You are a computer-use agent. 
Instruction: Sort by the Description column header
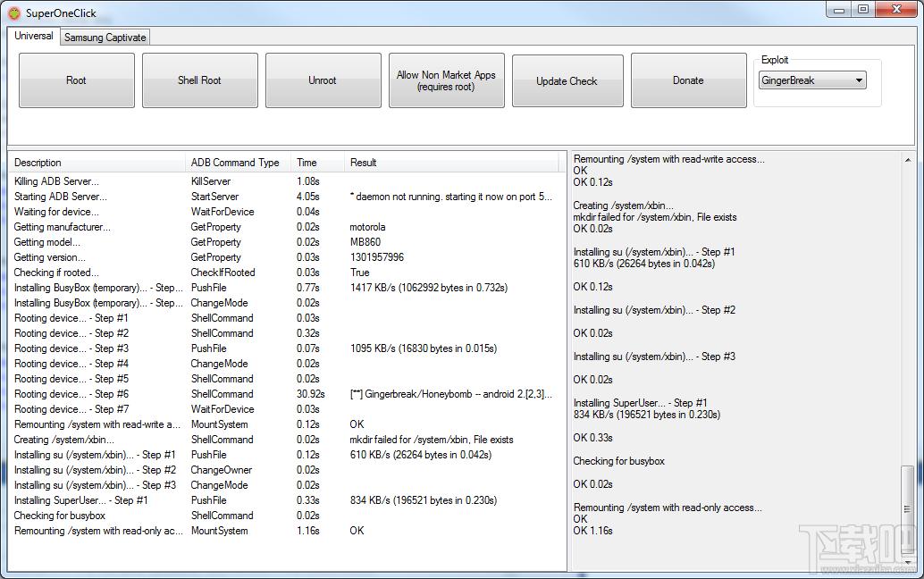pos(97,163)
